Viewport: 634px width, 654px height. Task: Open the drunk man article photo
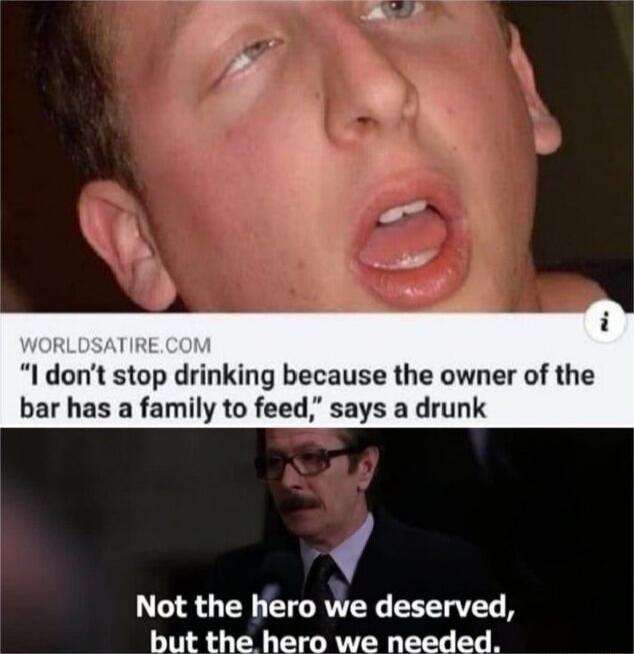pyautogui.click(x=317, y=156)
